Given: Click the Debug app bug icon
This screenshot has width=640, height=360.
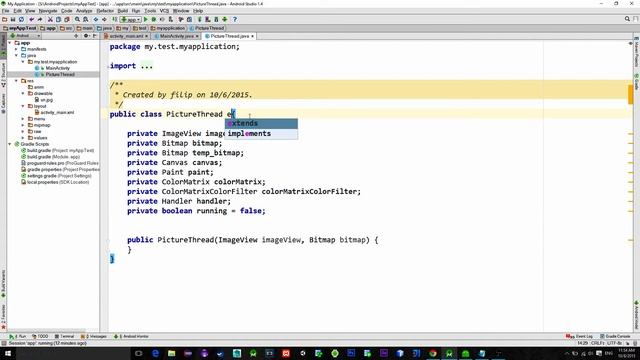Looking at the screenshot, I should (154, 19).
